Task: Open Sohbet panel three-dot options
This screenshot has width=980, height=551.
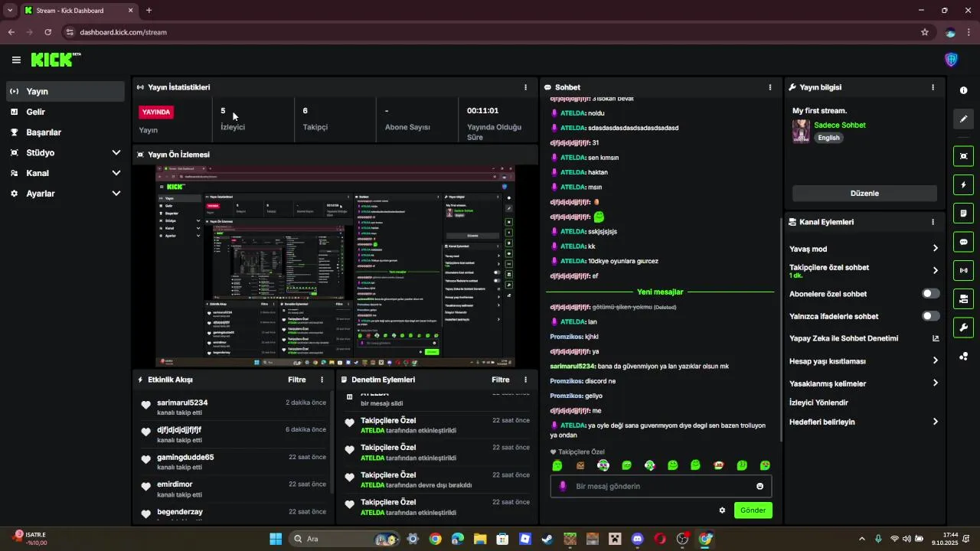Action: coord(770,87)
